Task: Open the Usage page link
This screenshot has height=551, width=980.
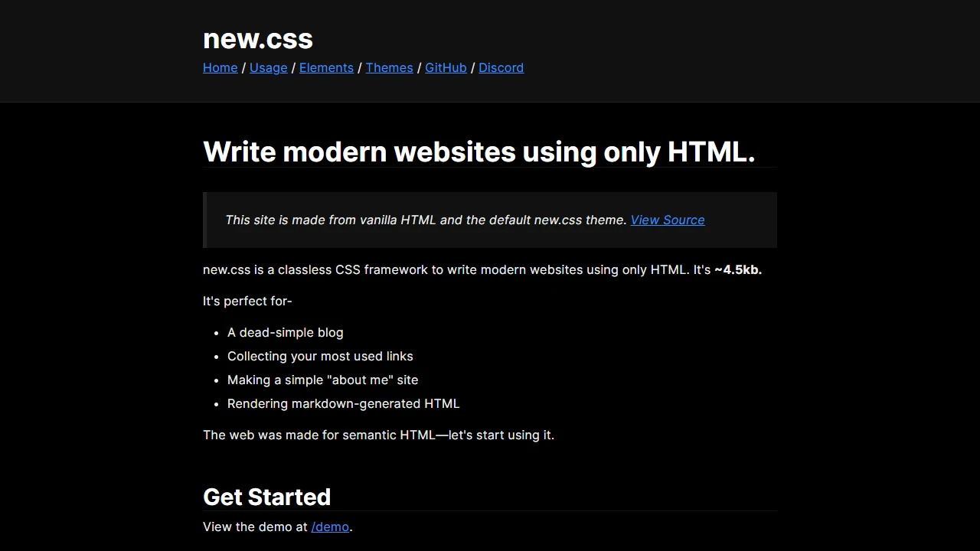Action: click(268, 68)
